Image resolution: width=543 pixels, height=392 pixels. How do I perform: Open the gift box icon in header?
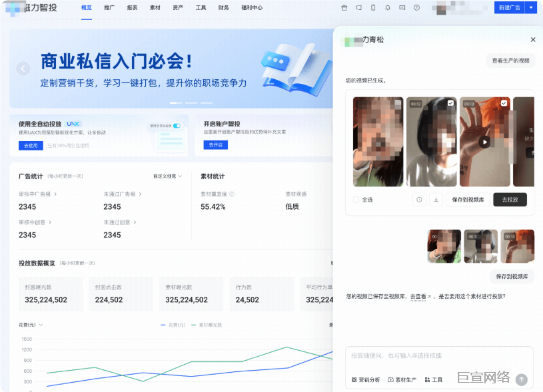coord(344,7)
